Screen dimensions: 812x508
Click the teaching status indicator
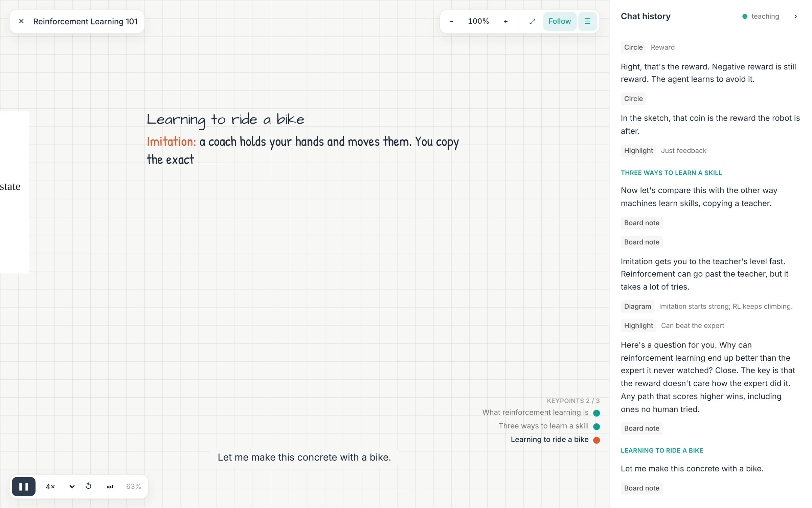tap(761, 16)
